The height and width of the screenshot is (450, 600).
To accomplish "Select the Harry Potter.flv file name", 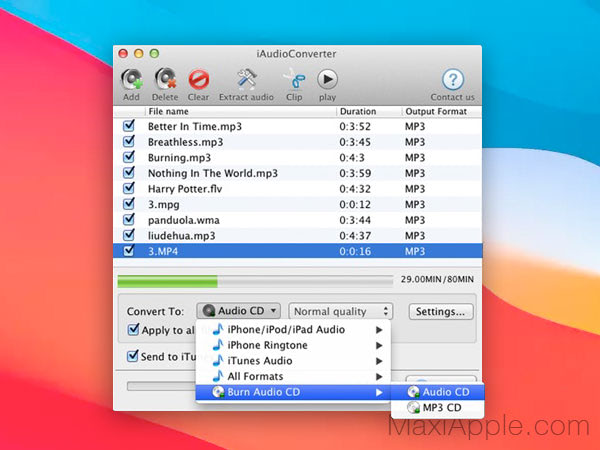I will (x=185, y=189).
